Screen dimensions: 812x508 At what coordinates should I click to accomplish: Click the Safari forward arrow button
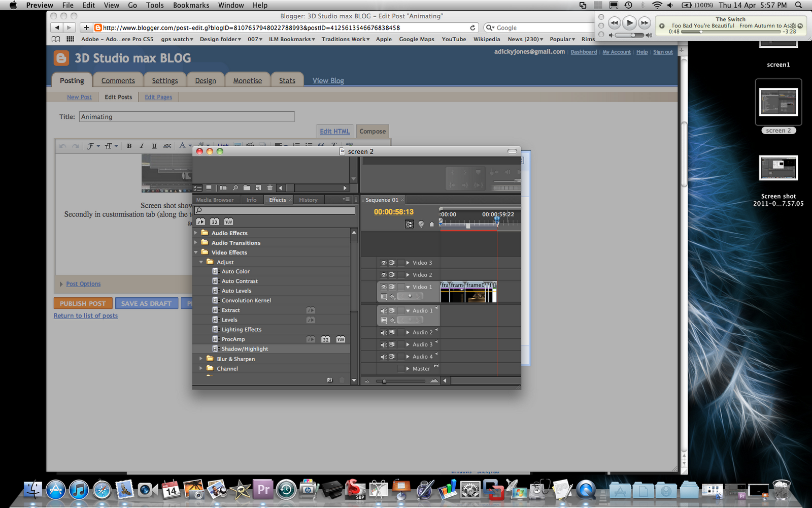pyautogui.click(x=70, y=27)
